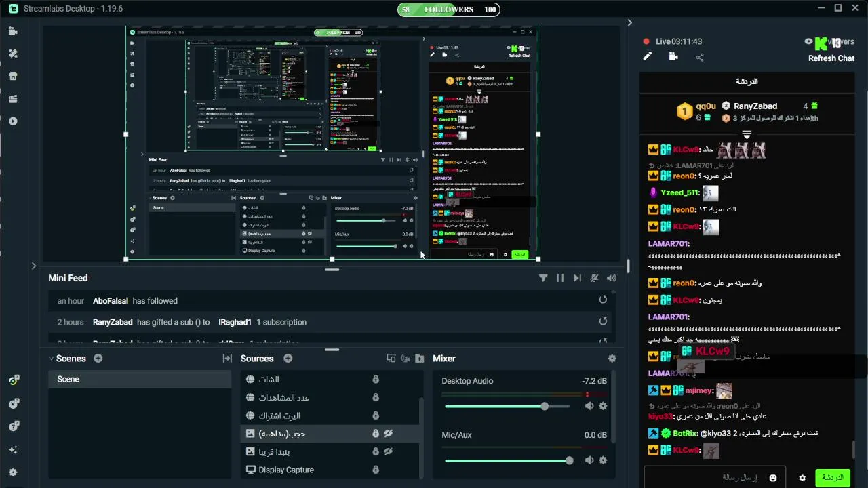Image resolution: width=868 pixels, height=488 pixels.
Task: Click BotRix username in chat
Action: (685, 433)
